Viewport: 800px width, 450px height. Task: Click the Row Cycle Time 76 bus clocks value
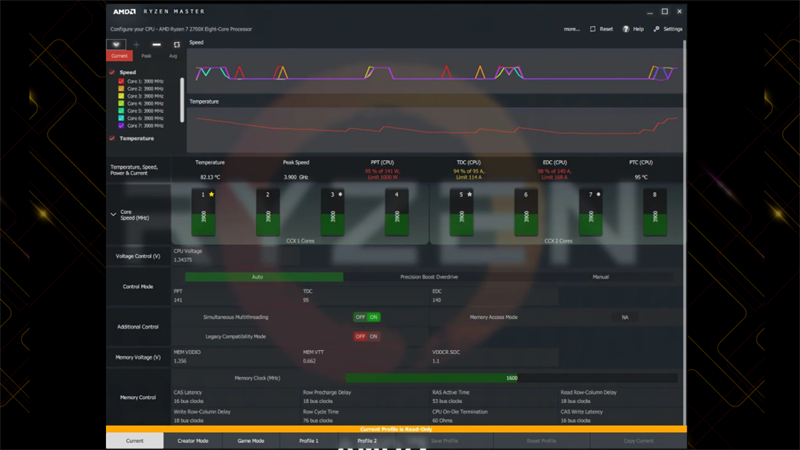point(318,421)
